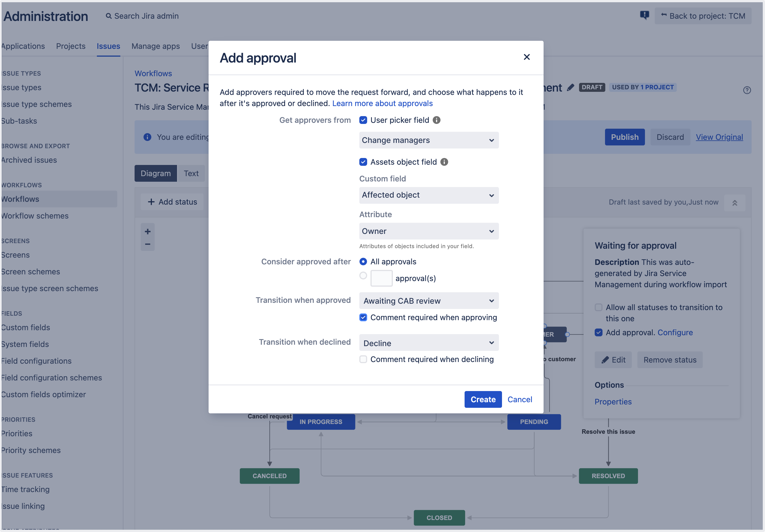Click the search magnifier icon
Screen dimensions: 765x532
pos(109,16)
